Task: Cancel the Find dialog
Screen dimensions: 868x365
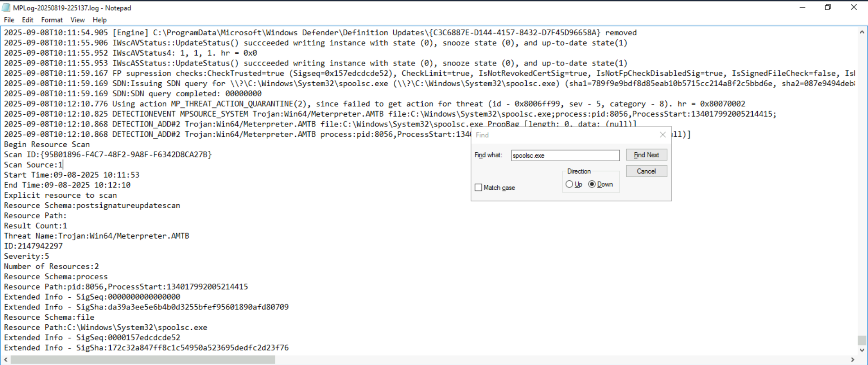Action: (x=646, y=171)
